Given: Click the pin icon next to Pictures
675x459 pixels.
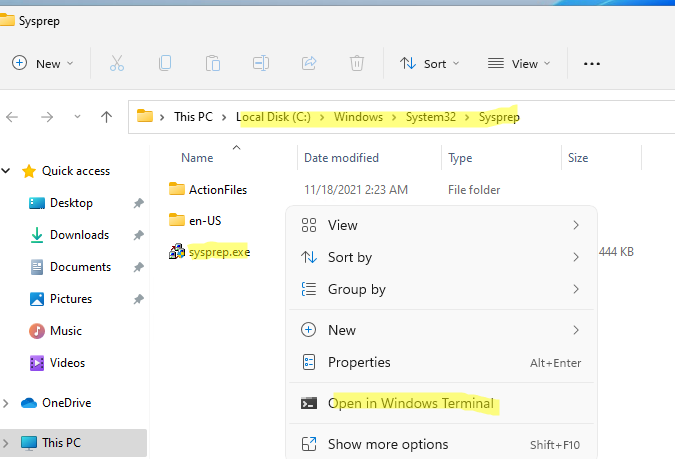Looking at the screenshot, I should click(x=138, y=299).
